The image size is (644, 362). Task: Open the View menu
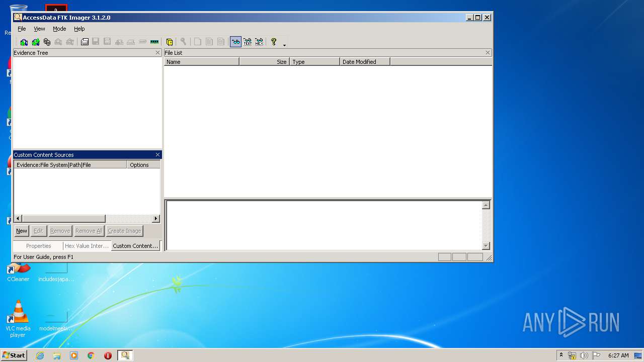point(39,29)
